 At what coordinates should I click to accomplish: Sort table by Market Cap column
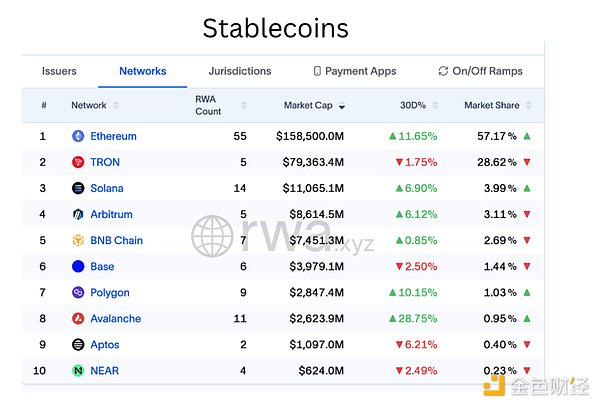click(312, 105)
